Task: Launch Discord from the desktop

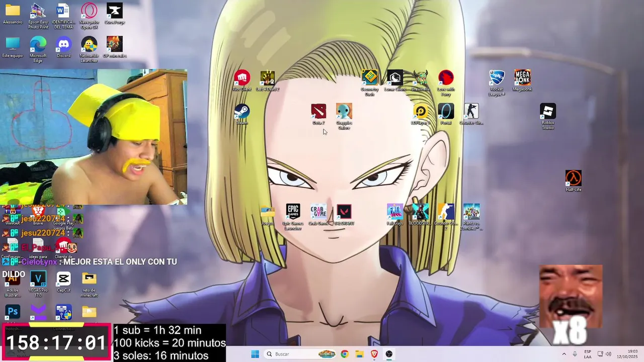Action: [x=63, y=47]
